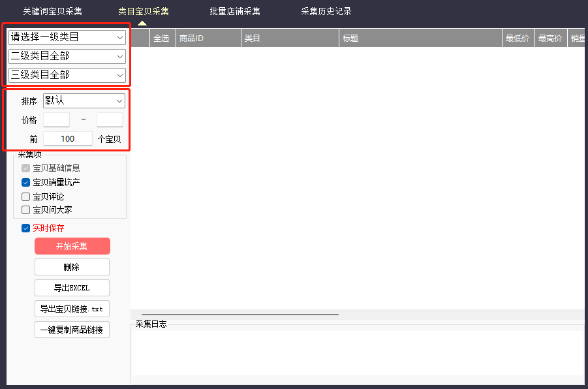
Task: Sort by the 最低价 column header
Action: [x=518, y=38]
